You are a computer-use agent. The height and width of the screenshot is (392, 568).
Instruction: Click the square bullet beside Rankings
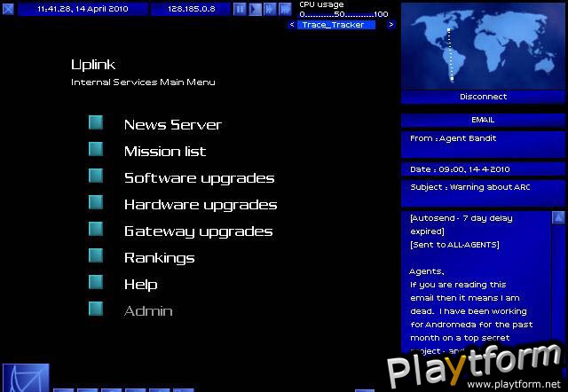coord(96,255)
